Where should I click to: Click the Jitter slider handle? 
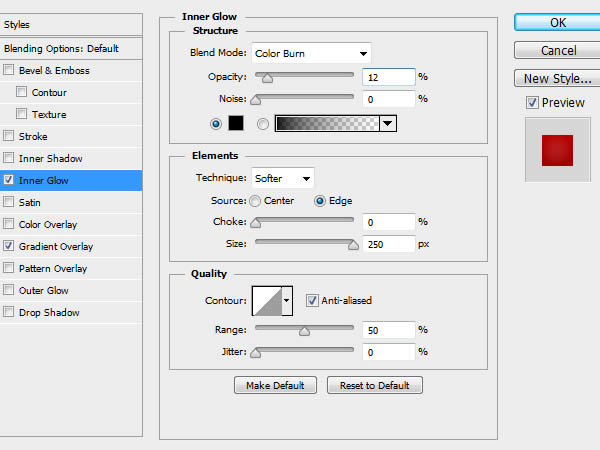(x=256, y=353)
